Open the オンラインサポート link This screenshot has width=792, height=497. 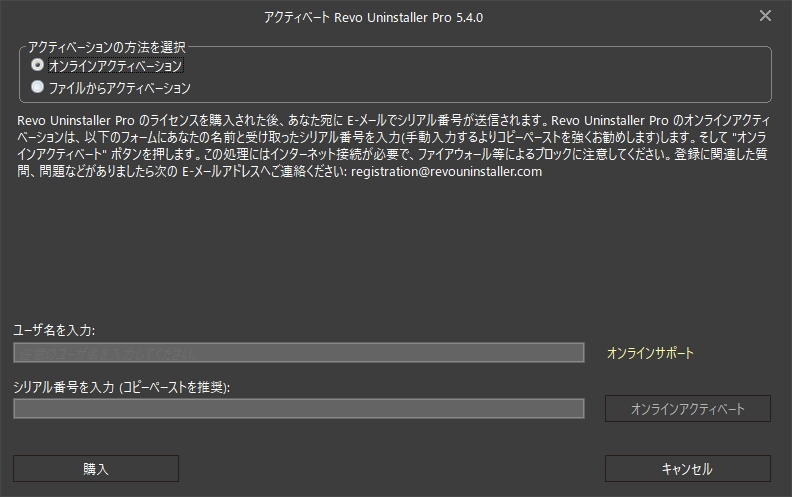(650, 353)
